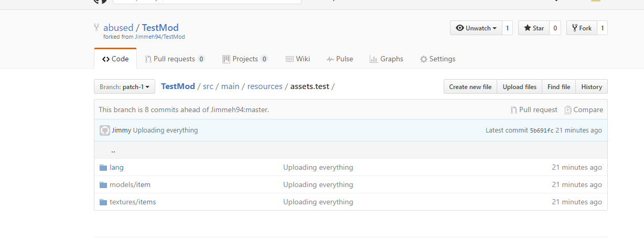Viewport: 644px width, 241px height.
Task: Open commit message for textures/items row
Action: click(x=318, y=202)
